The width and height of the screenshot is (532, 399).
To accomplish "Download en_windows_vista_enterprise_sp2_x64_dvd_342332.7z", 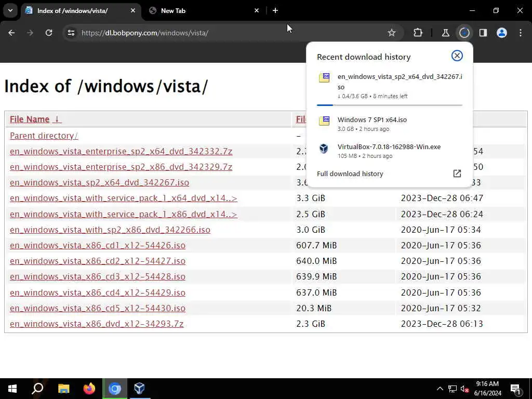I will pyautogui.click(x=121, y=151).
